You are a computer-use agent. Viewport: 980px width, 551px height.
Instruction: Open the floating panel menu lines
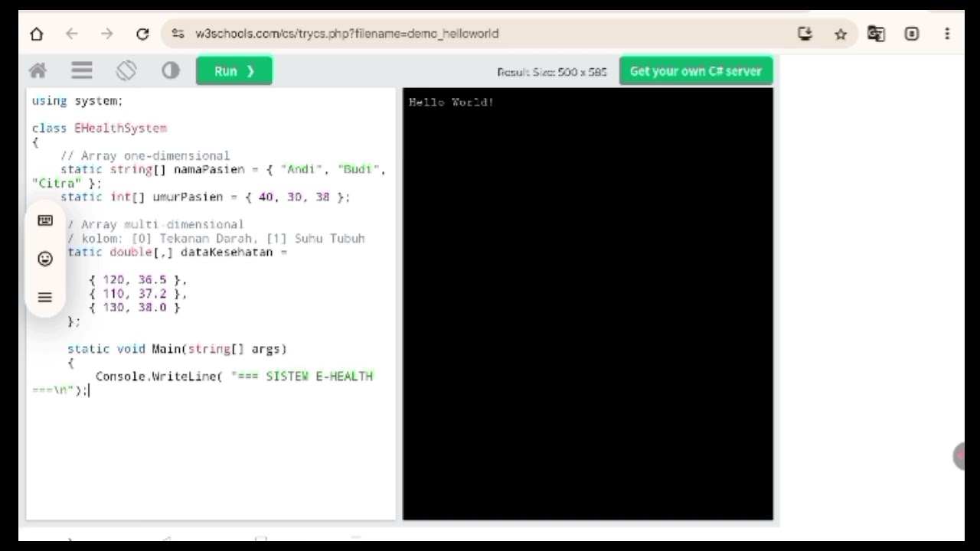(x=45, y=297)
